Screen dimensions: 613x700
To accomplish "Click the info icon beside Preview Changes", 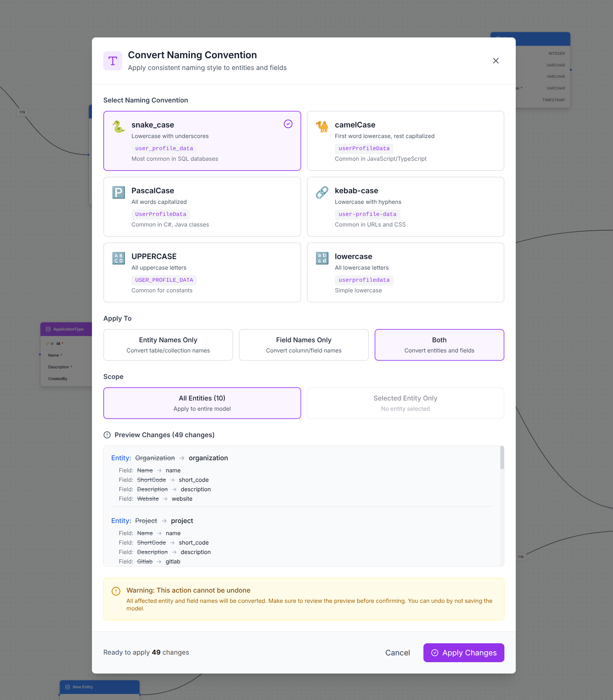I will [x=107, y=435].
